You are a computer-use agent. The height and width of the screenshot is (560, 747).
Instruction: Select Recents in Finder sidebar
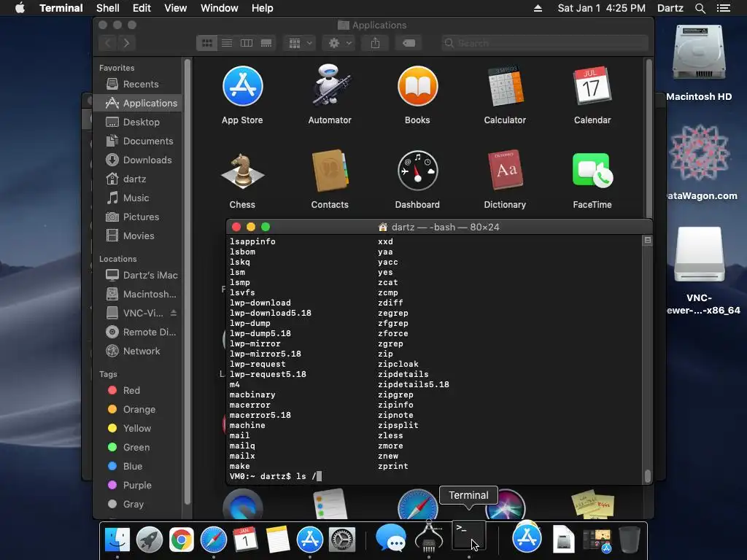pyautogui.click(x=137, y=85)
